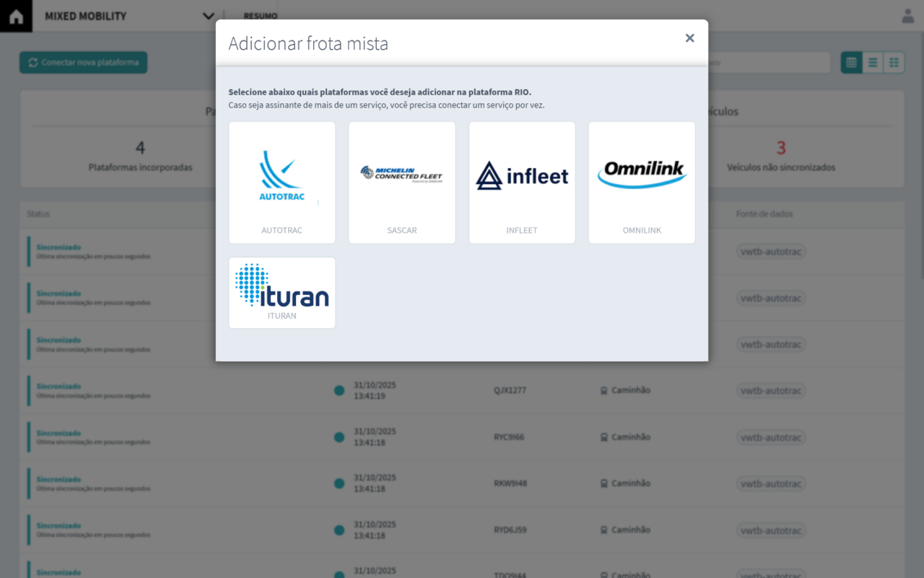The width and height of the screenshot is (924, 578).
Task: Click the truck icon in the QJX1277 row
Action: pyautogui.click(x=603, y=390)
